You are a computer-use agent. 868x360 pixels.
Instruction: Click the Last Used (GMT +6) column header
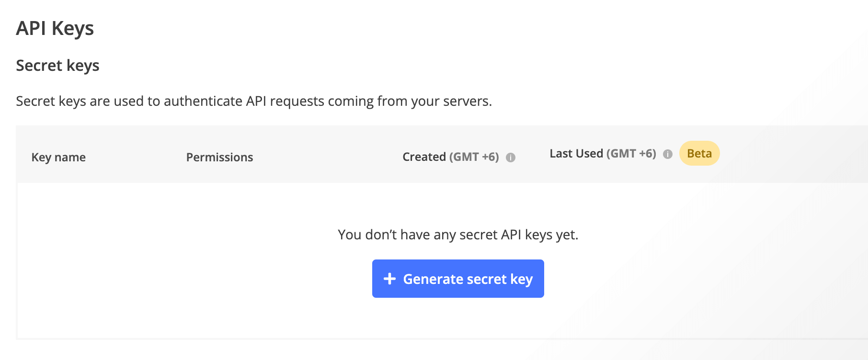tap(603, 154)
